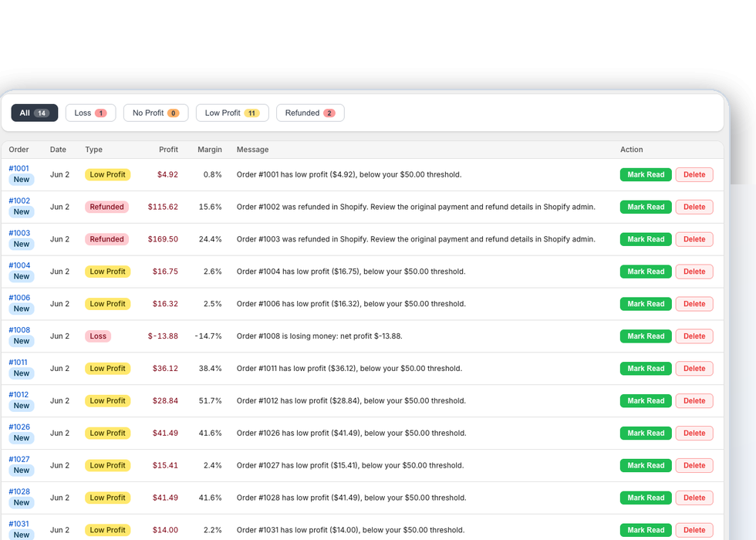
Task: Click the Type column header
Action: 93,150
